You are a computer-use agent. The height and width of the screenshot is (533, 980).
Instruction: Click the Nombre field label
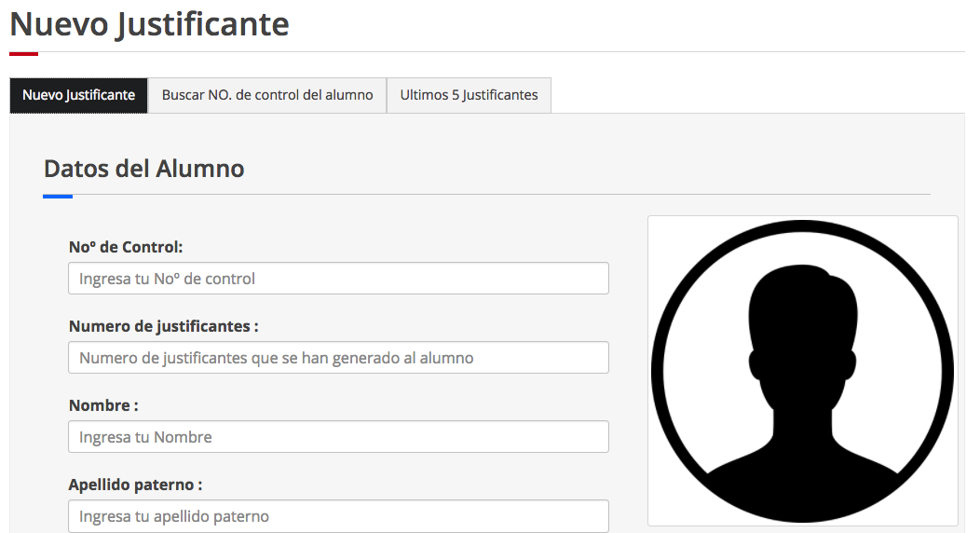(x=103, y=405)
